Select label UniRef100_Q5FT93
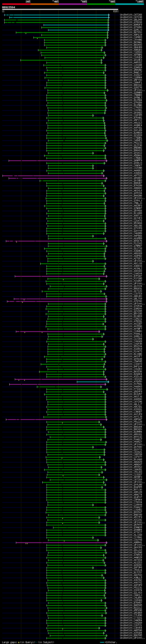 [x=131, y=80]
